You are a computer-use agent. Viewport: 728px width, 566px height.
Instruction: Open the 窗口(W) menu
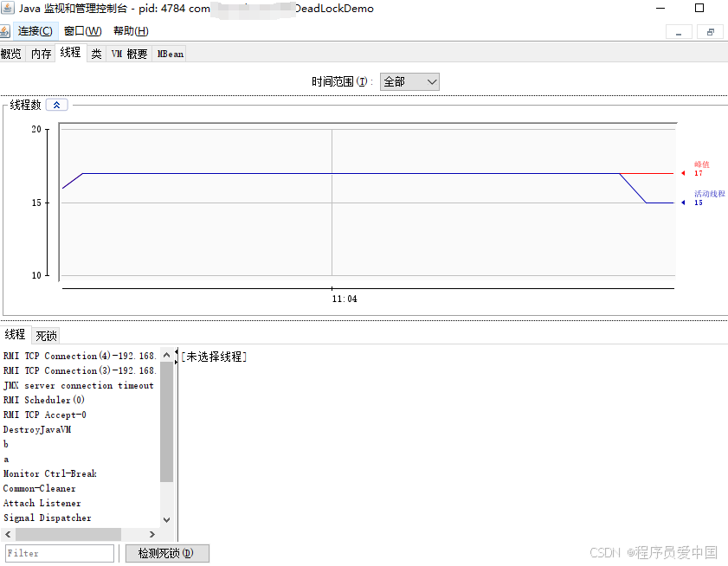pyautogui.click(x=82, y=31)
